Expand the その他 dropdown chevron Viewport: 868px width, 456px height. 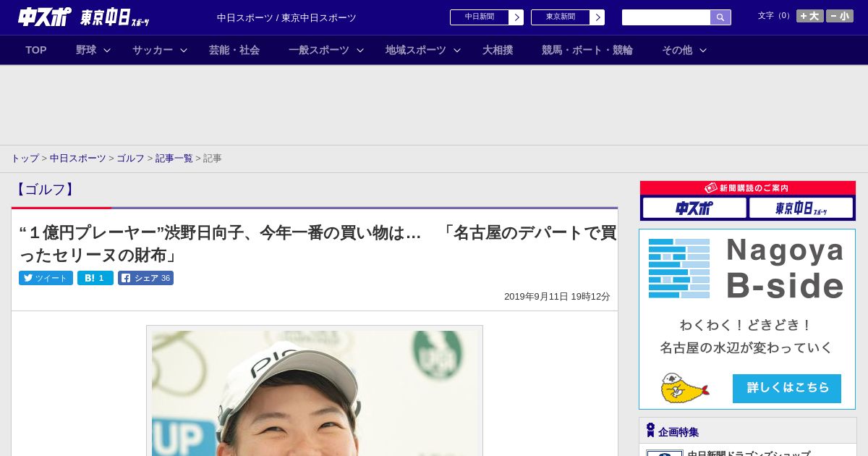click(703, 50)
